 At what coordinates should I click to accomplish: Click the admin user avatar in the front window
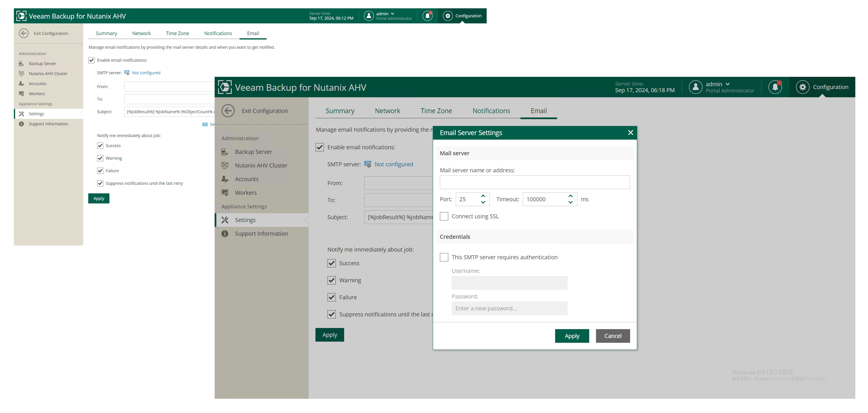point(696,87)
